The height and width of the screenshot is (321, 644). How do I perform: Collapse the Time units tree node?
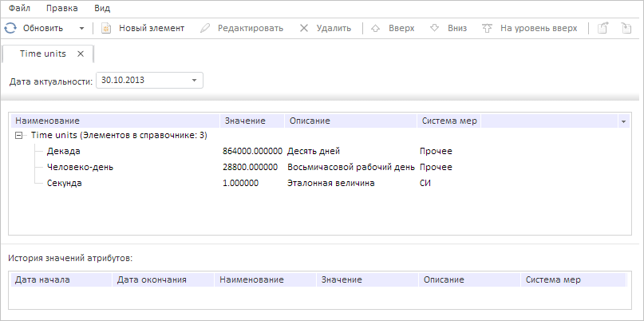pyautogui.click(x=19, y=135)
